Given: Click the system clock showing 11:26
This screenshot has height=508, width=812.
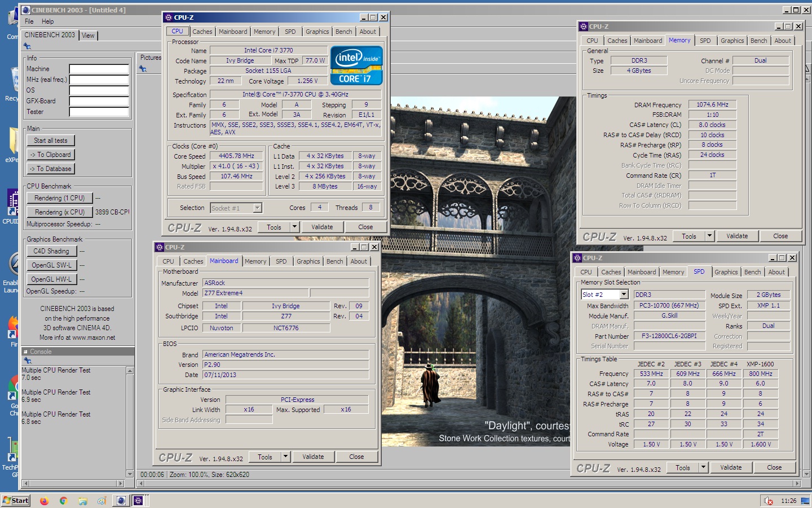Looking at the screenshot, I should [788, 501].
